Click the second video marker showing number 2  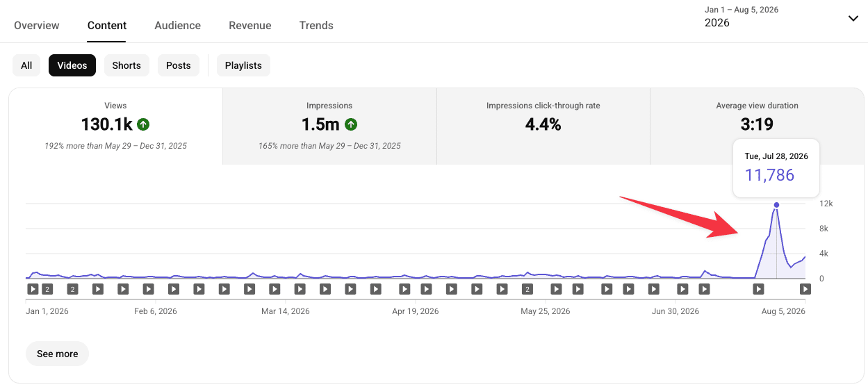pos(72,289)
